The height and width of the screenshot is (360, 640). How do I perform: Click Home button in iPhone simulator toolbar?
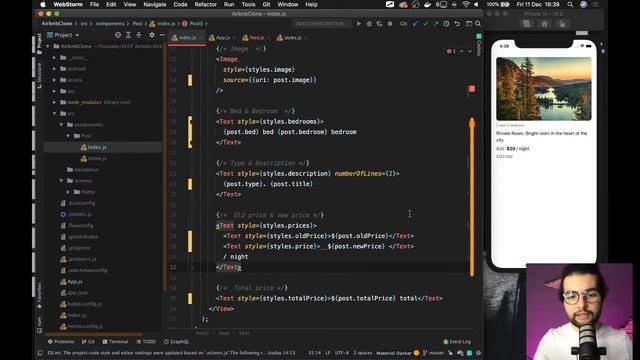tap(544, 24)
